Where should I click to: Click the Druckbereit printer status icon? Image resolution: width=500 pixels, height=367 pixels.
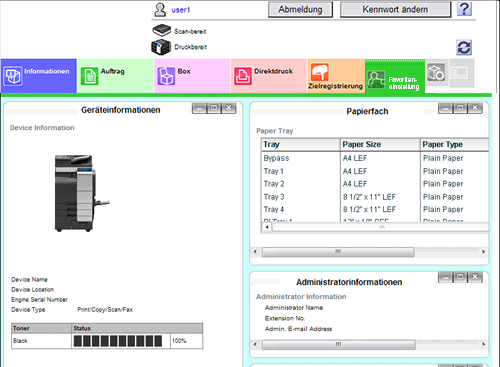(x=161, y=47)
